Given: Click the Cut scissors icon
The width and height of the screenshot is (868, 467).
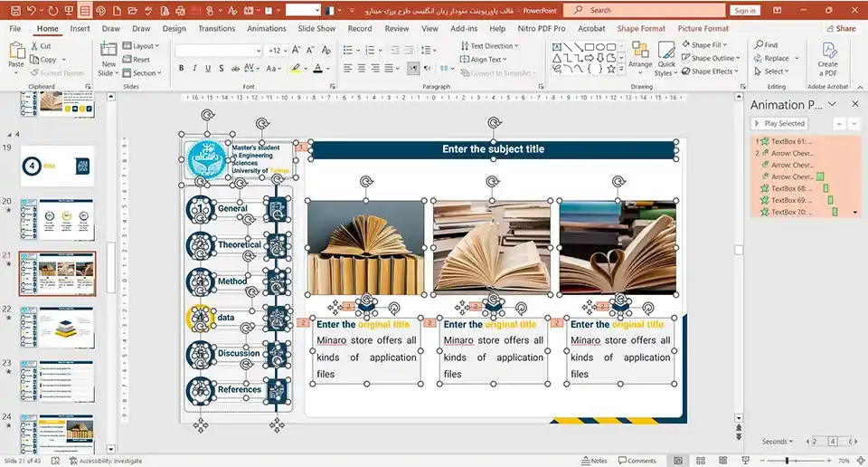Looking at the screenshot, I should pos(35,46).
